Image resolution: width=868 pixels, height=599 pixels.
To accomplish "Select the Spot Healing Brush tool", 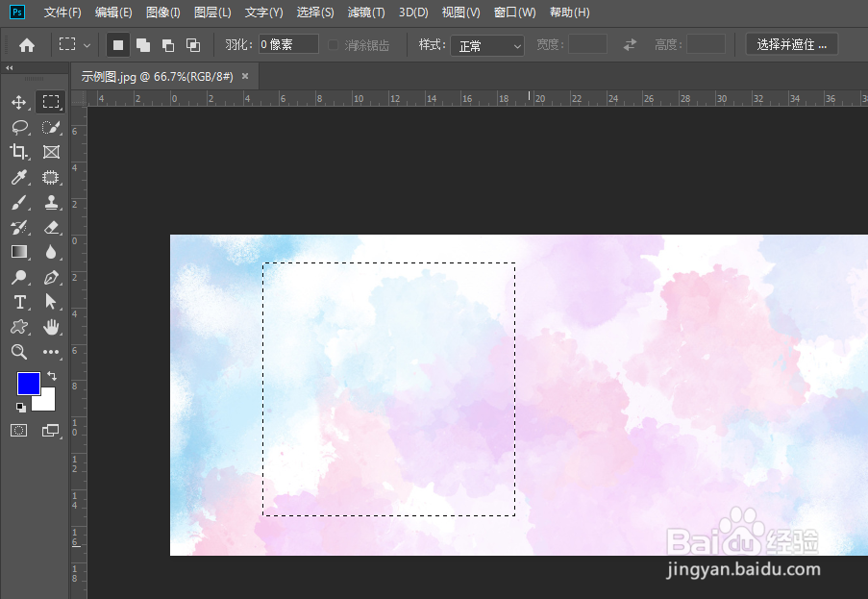I will 51,177.
